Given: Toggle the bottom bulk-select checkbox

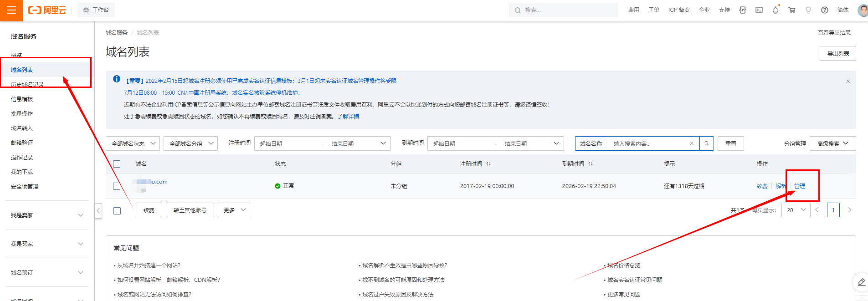Looking at the screenshot, I should tap(117, 210).
